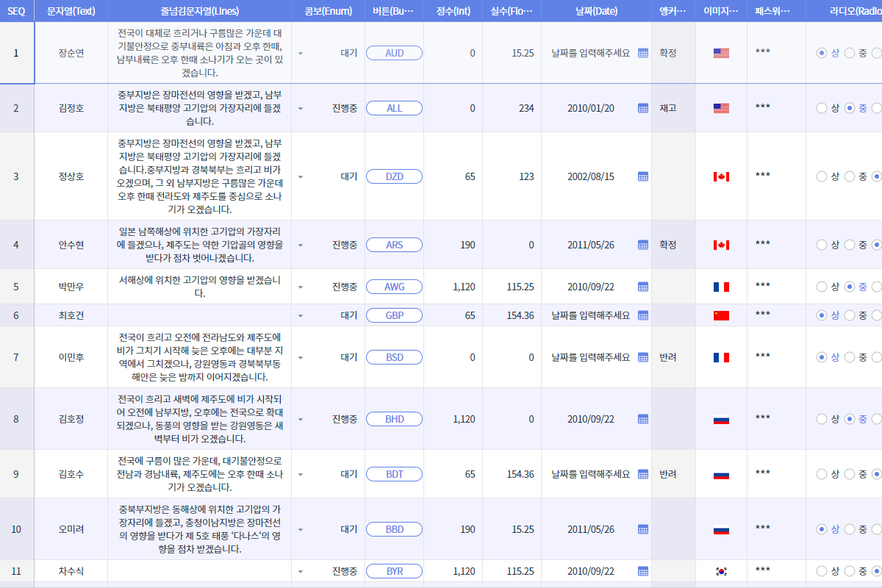Image resolution: width=882 pixels, height=588 pixels.
Task: Select the name cell 김정호
Action: [x=71, y=108]
